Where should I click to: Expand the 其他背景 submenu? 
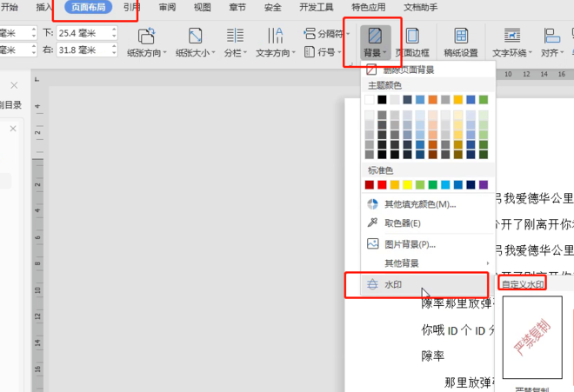pyautogui.click(x=427, y=262)
